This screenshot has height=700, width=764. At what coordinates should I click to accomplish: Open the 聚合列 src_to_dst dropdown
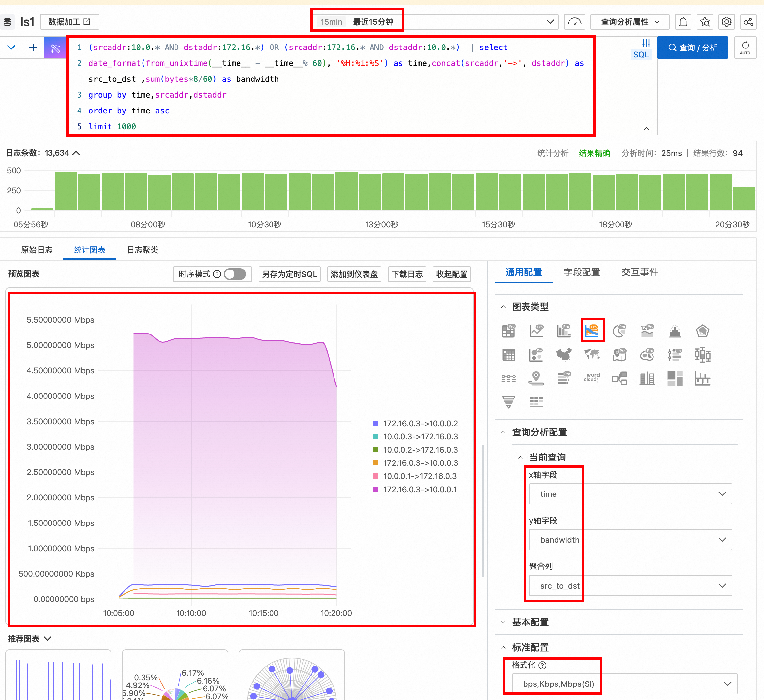point(630,586)
